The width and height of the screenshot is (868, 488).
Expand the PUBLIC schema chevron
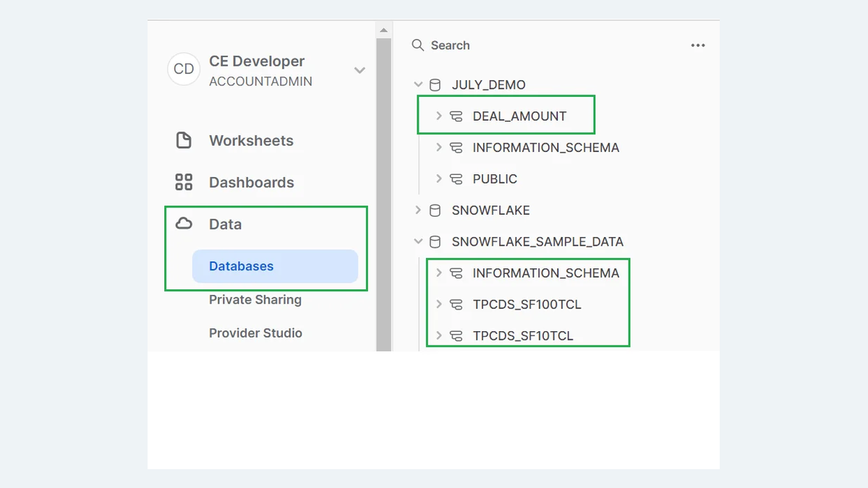pyautogui.click(x=439, y=179)
